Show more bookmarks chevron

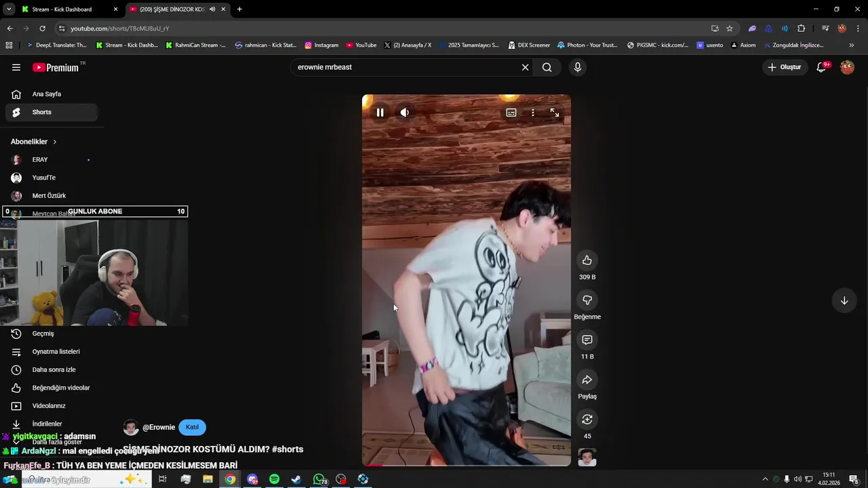click(852, 45)
